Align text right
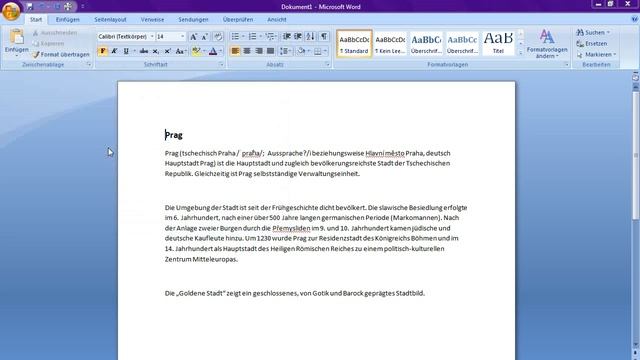The height and width of the screenshot is (360, 640). (x=259, y=51)
